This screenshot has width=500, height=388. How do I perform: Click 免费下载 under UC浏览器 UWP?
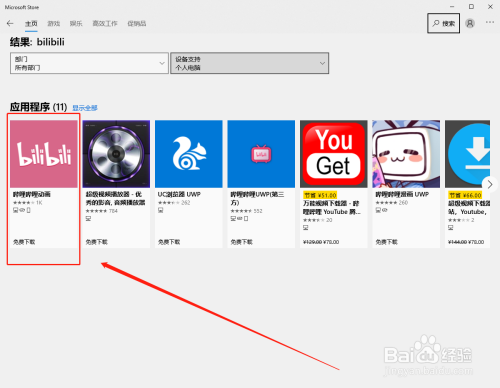tap(169, 242)
